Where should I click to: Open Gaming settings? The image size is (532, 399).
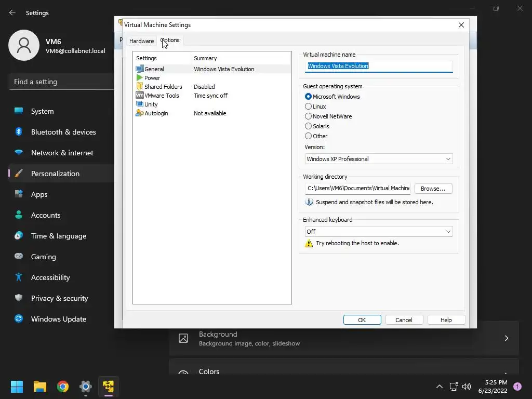tap(43, 257)
